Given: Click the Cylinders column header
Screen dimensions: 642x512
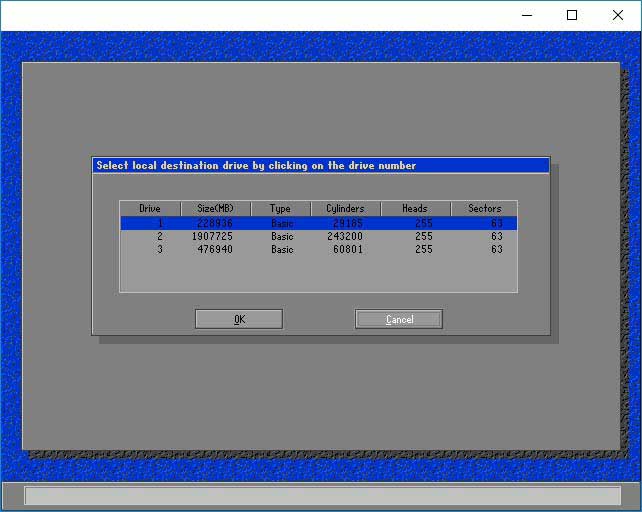Looking at the screenshot, I should (x=345, y=208).
